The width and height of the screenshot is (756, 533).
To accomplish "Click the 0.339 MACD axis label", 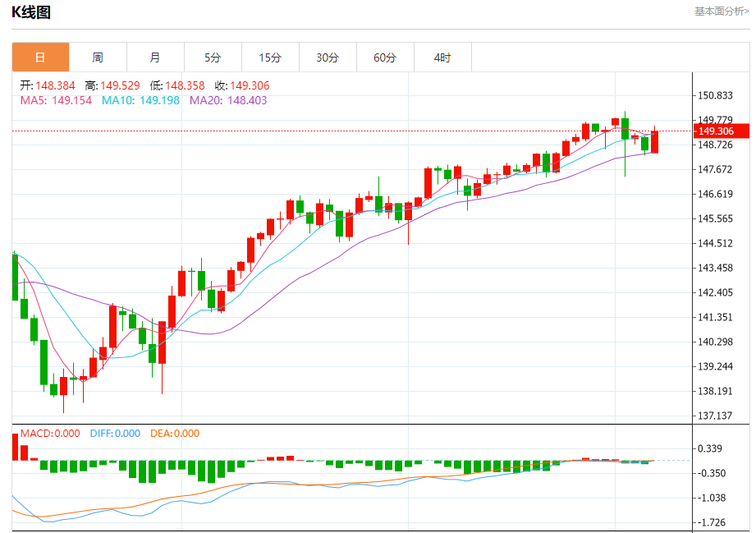I will pyautogui.click(x=710, y=448).
